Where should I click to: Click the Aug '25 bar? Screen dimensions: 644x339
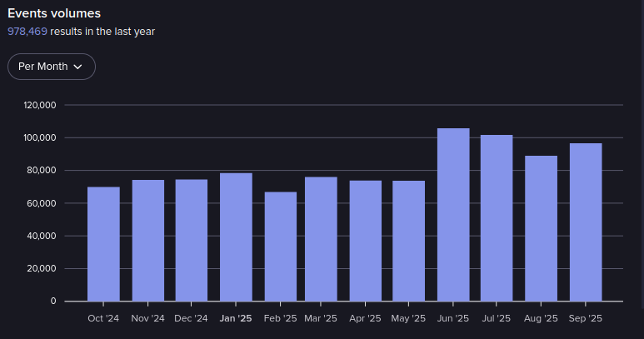coord(541,229)
